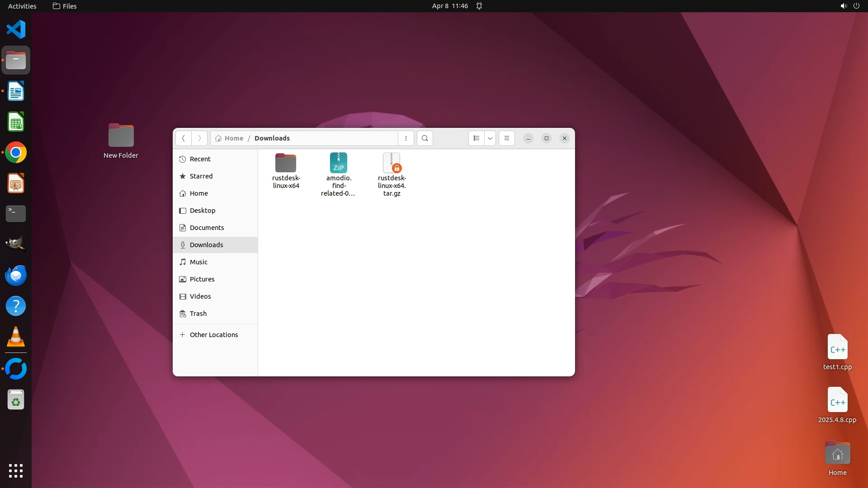The width and height of the screenshot is (868, 488).
Task: Go to Trash in sidebar
Action: (x=198, y=314)
